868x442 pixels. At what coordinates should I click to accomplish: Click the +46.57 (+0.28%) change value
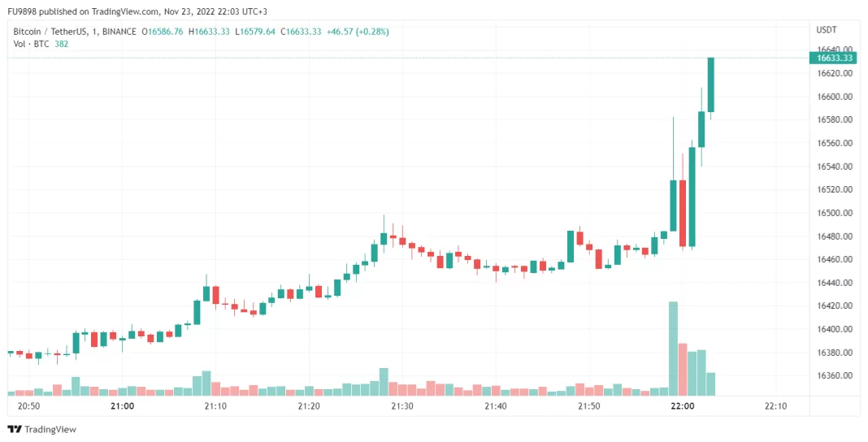[358, 32]
